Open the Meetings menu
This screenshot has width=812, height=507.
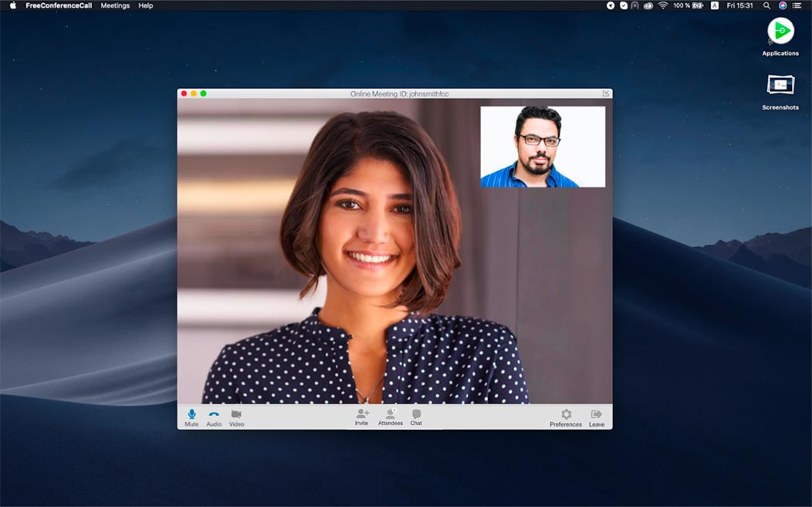point(115,5)
